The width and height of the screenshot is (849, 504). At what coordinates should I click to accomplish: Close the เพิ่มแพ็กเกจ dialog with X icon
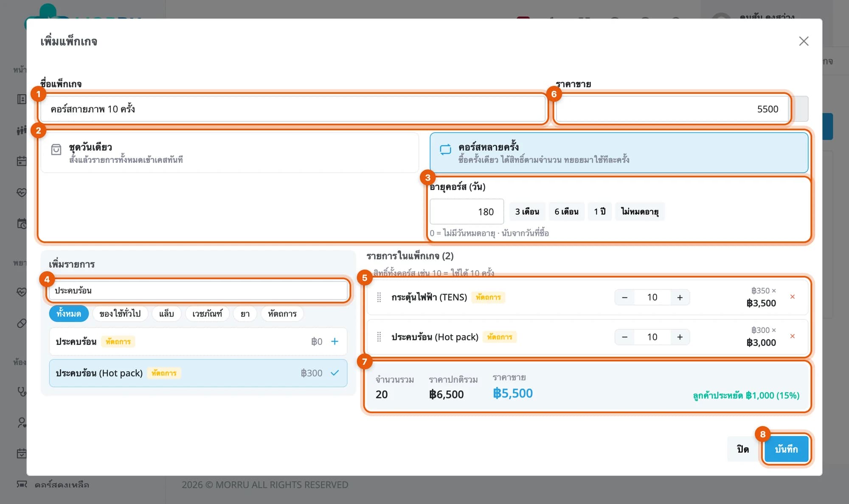(804, 41)
